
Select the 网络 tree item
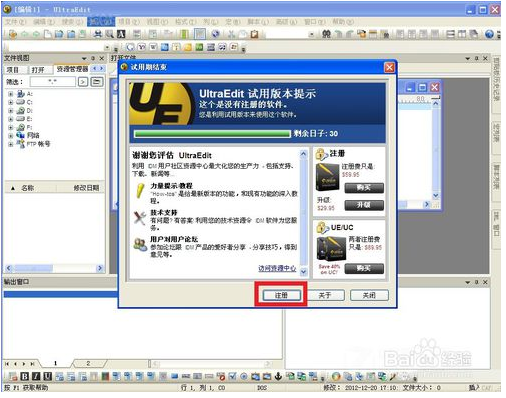[33, 135]
